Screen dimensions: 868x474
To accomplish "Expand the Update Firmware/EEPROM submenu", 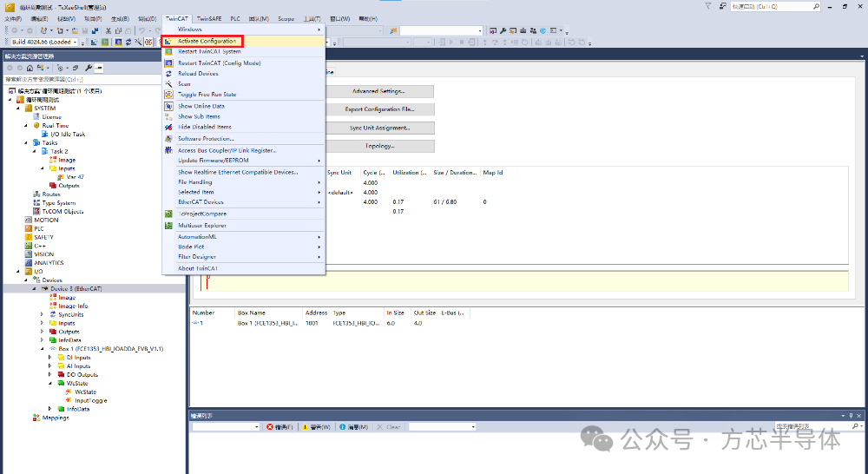I will click(243, 161).
